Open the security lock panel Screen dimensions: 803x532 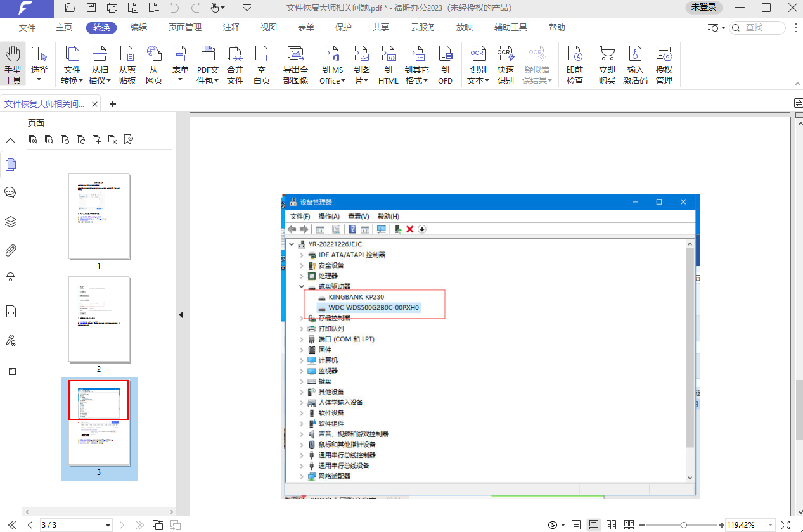[11, 279]
